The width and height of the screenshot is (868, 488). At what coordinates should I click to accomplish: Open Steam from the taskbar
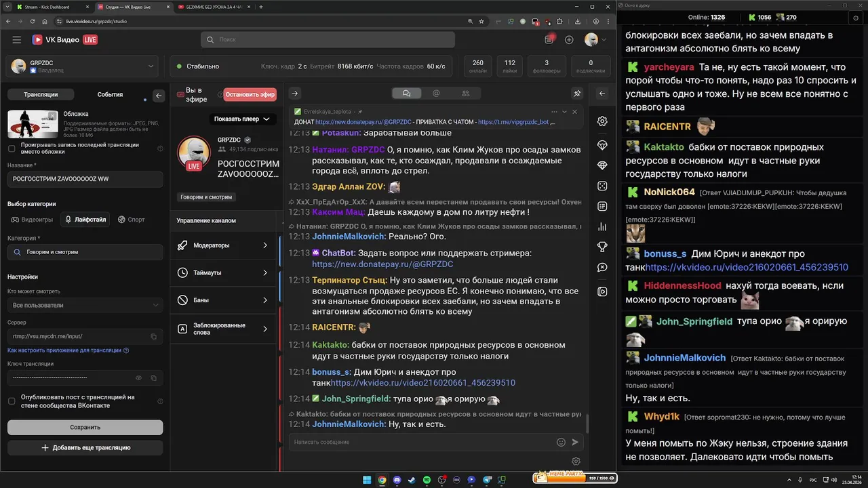point(412,480)
